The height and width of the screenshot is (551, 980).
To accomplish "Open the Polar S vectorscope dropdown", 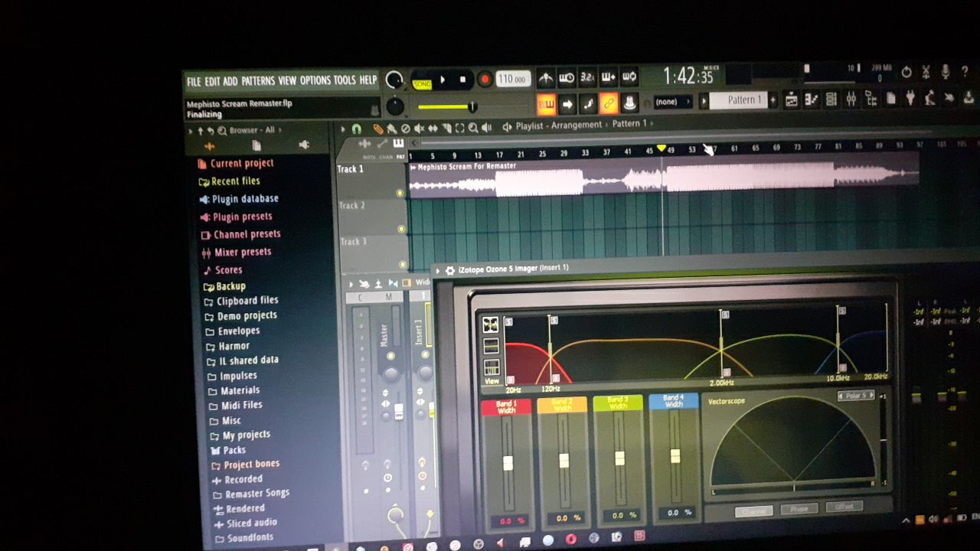I will tap(856, 396).
